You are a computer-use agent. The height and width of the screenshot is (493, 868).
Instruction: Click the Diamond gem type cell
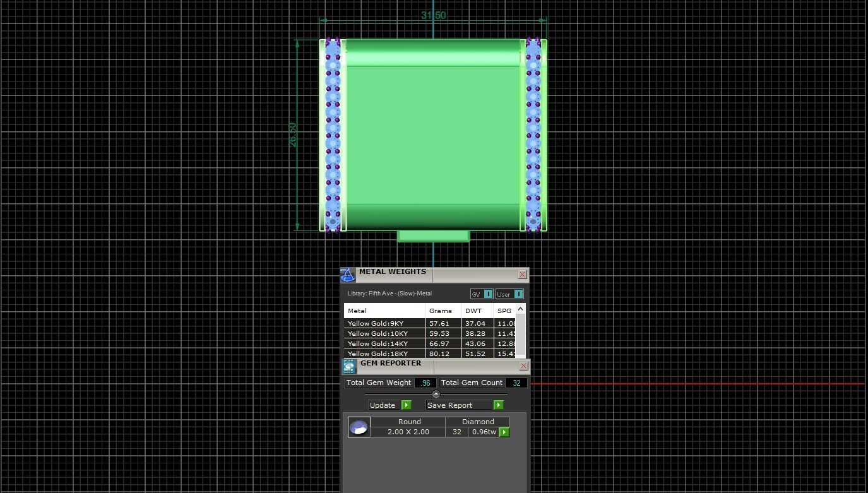click(478, 422)
